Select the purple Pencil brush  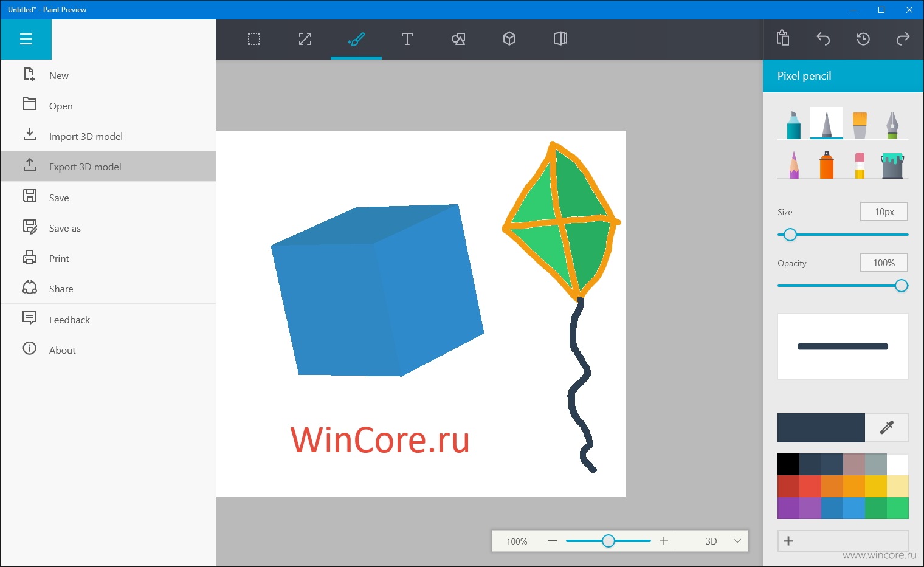[x=794, y=164]
